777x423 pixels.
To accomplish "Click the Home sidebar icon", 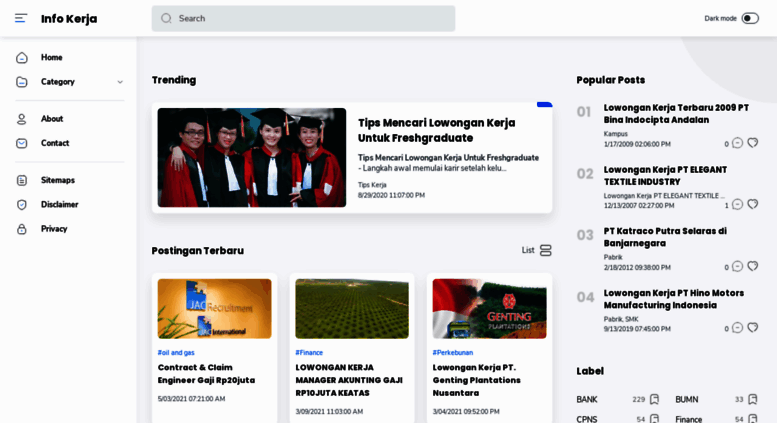I will (22, 57).
